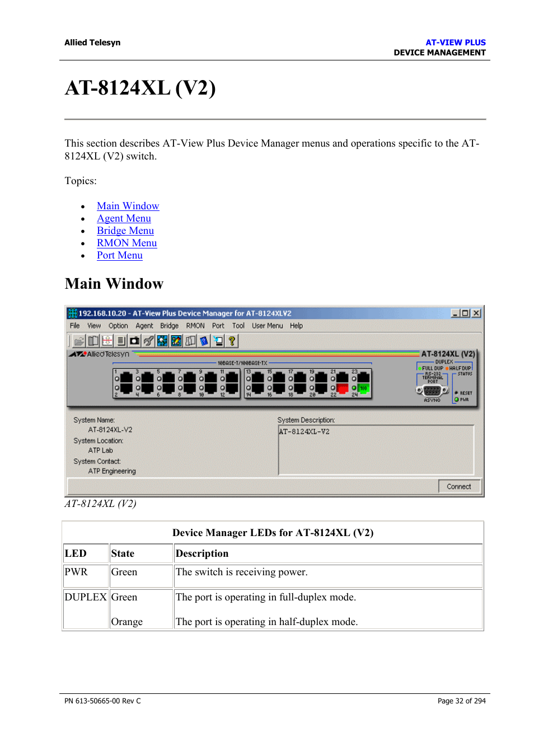Select port 21 on the switch panel
Screen dimensions: 534x756
click(x=343, y=378)
